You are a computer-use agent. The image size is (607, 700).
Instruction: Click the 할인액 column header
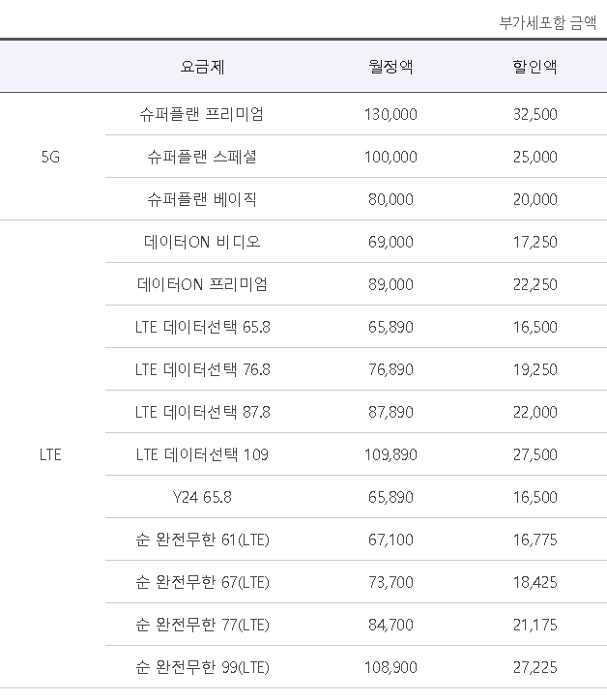[535, 67]
